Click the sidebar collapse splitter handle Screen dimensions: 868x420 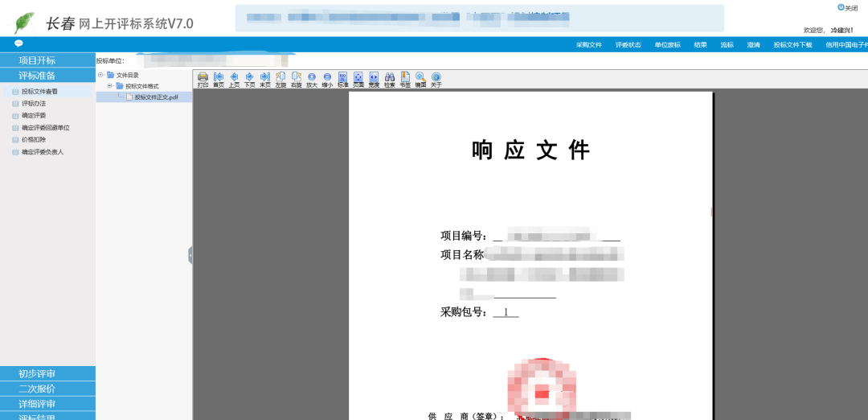190,255
